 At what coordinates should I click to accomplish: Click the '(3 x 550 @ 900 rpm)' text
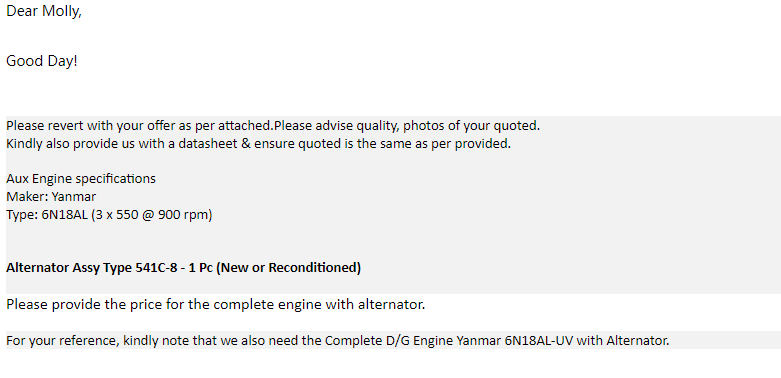click(x=152, y=215)
